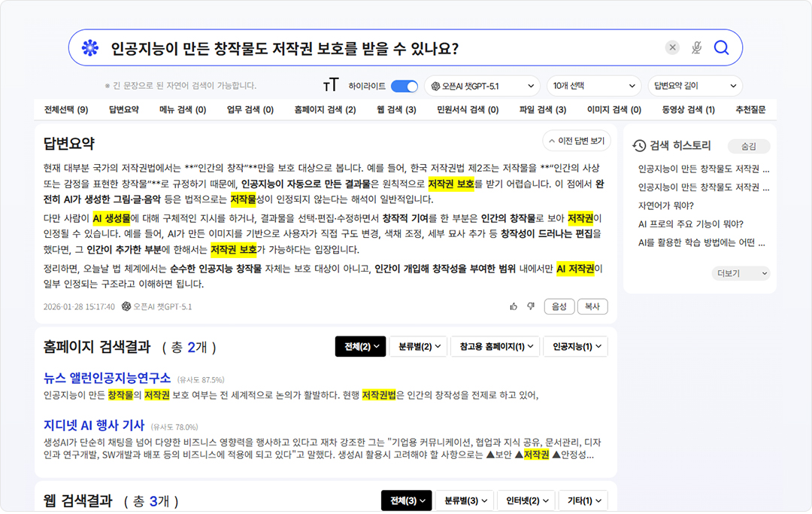Toggle the 하이라이트 switch off

pyautogui.click(x=404, y=87)
